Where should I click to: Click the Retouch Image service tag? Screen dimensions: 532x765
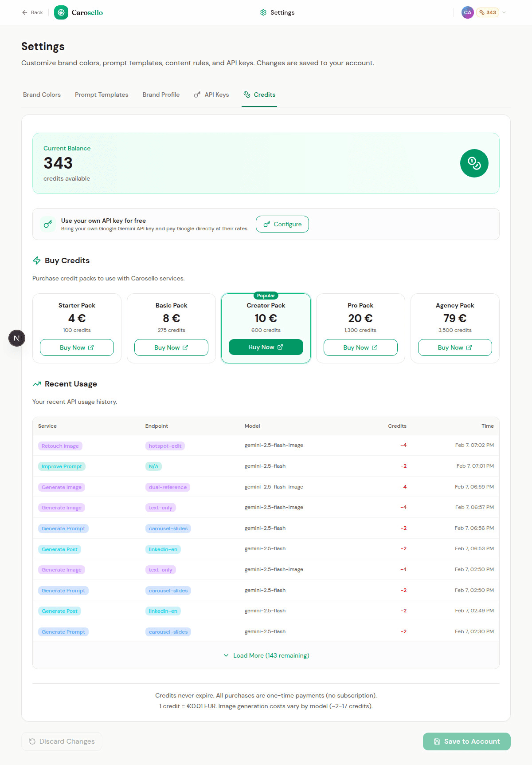(60, 446)
